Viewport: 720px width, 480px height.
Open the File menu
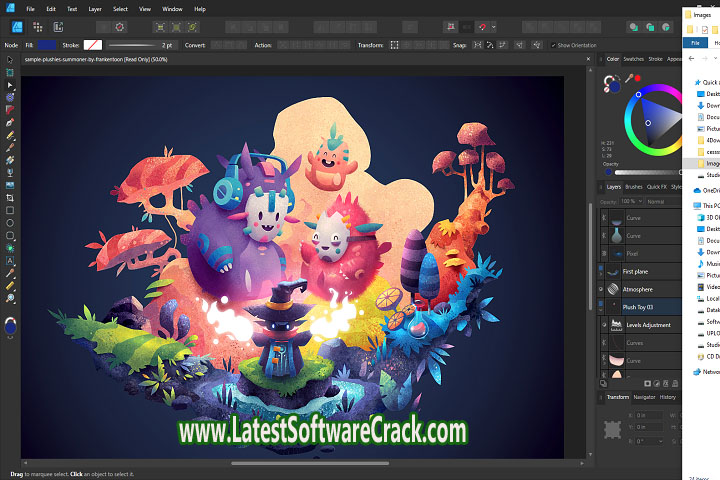pyautogui.click(x=30, y=9)
